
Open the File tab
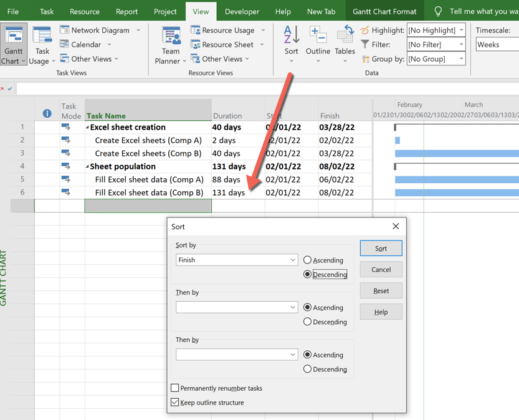click(x=13, y=12)
